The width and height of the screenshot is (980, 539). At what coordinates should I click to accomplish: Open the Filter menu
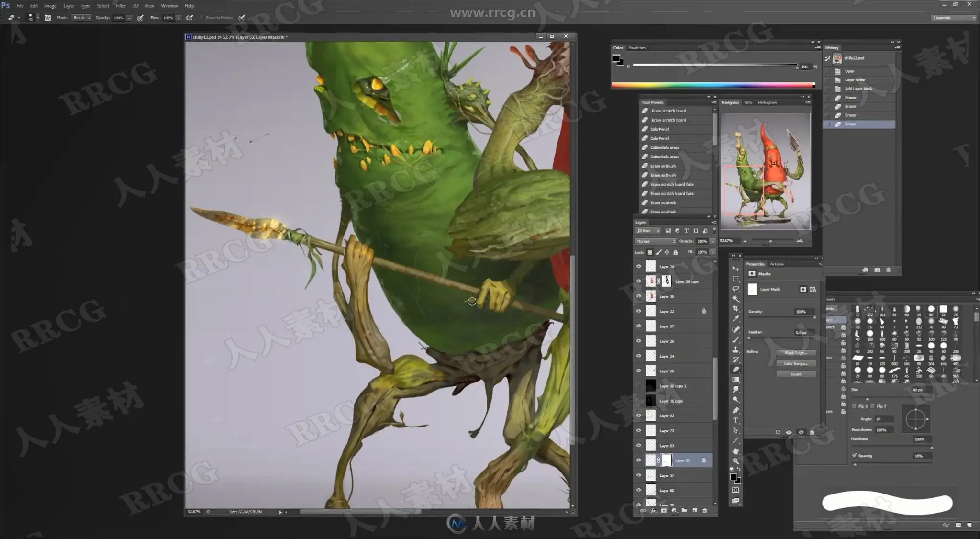tap(121, 6)
